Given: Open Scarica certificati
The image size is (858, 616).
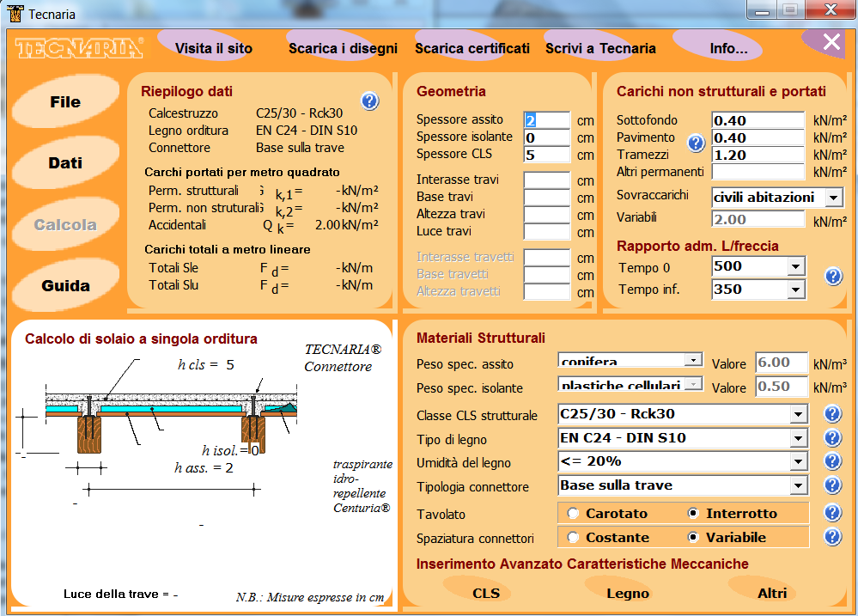Looking at the screenshot, I should [472, 48].
